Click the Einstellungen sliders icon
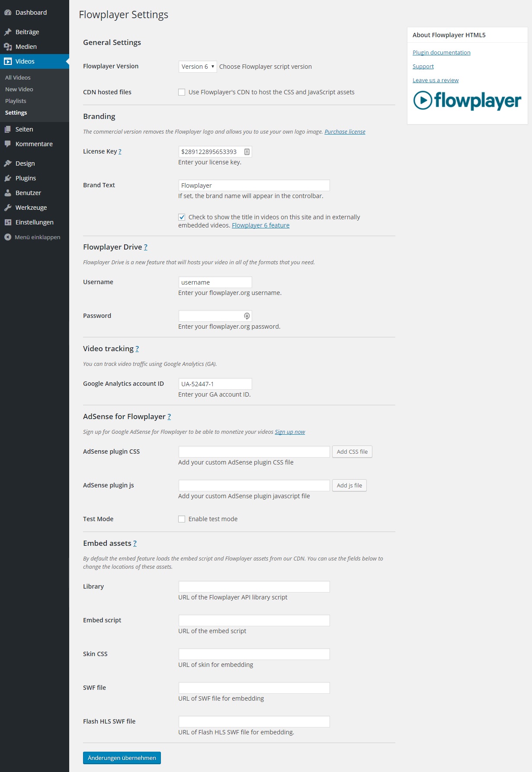Viewport: 532px width, 772px height. 8,222
